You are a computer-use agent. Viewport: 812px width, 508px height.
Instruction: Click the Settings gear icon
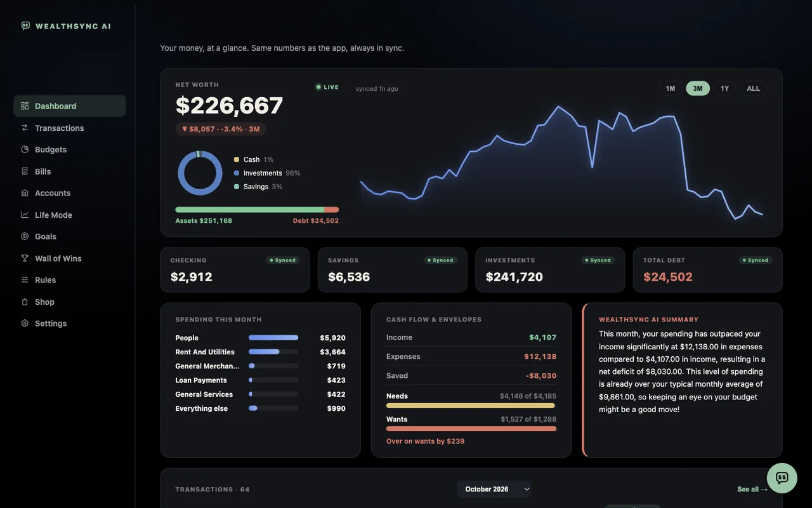tap(25, 323)
